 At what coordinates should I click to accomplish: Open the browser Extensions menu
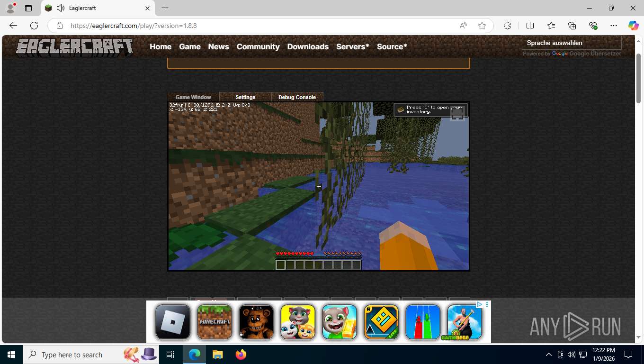tap(507, 26)
